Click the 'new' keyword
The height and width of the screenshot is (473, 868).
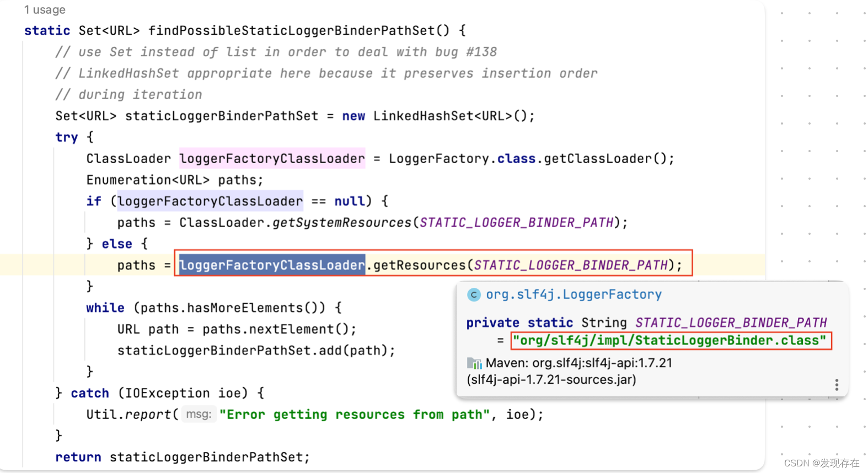pyautogui.click(x=353, y=116)
